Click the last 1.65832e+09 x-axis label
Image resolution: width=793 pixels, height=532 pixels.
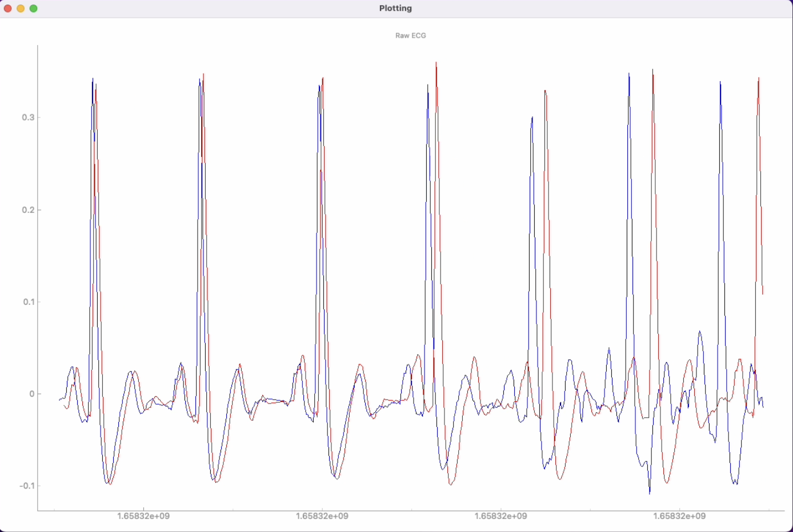(679, 516)
